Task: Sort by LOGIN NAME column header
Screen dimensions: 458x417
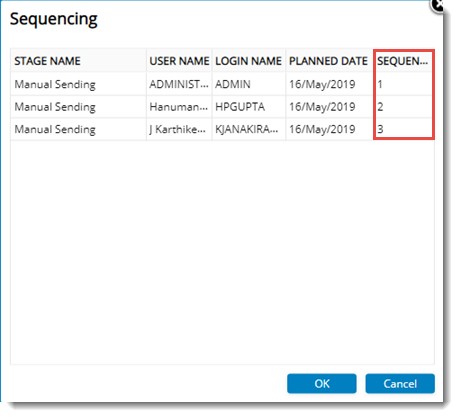Action: (x=249, y=61)
